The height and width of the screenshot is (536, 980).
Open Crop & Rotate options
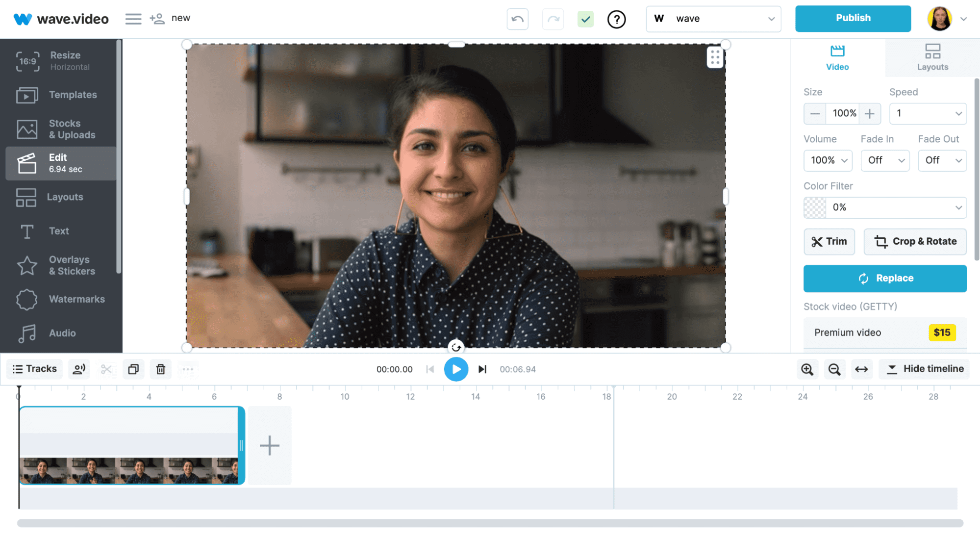(914, 241)
